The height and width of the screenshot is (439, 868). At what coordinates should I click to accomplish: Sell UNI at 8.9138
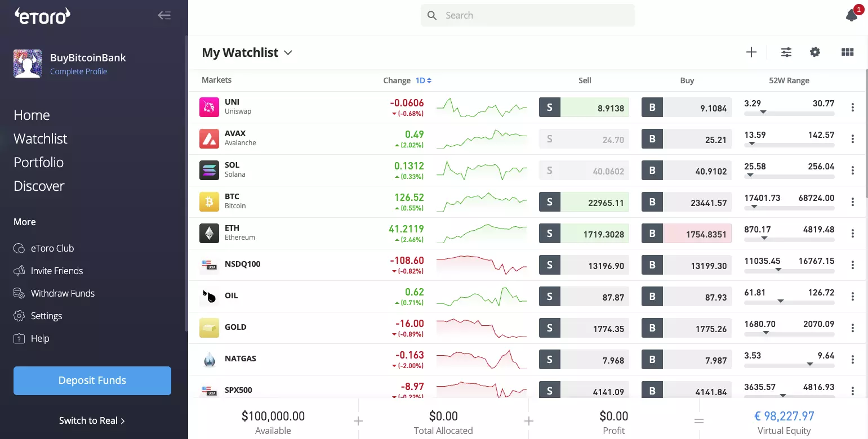tap(584, 107)
